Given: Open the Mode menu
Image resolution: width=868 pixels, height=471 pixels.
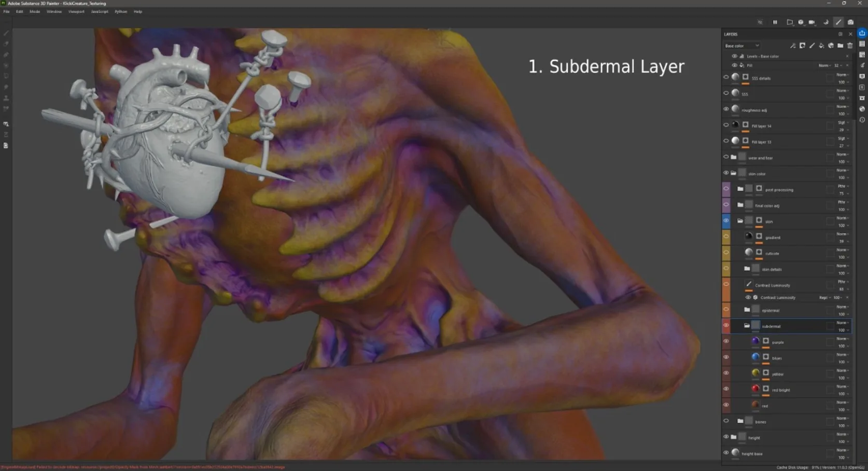Looking at the screenshot, I should coord(35,11).
